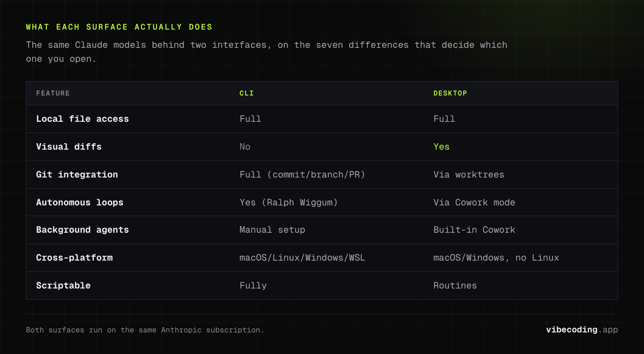Screen dimensions: 644x354
Task: Open the vibecoding.app link
Action: point(582,330)
